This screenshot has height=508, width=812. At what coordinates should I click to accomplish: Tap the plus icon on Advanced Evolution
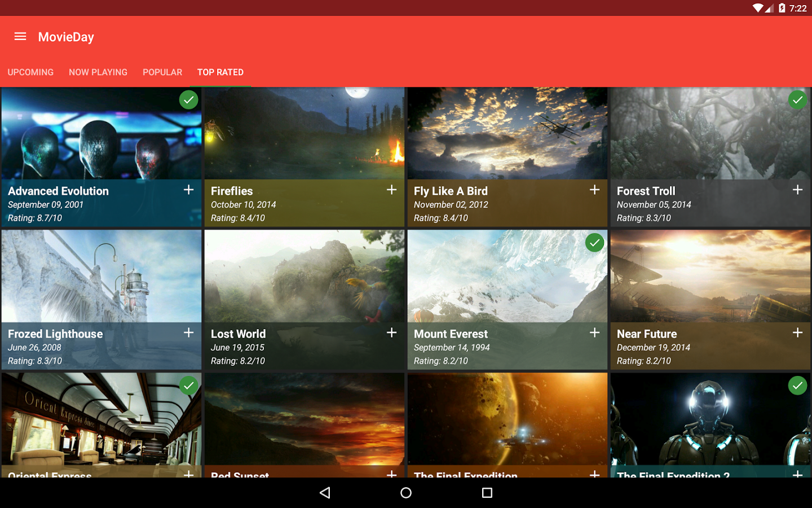189,190
